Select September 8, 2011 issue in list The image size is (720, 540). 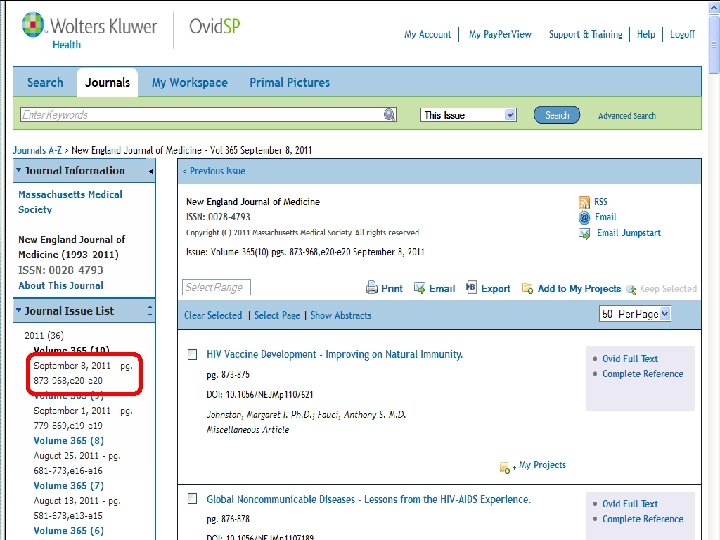pyautogui.click(x=83, y=373)
